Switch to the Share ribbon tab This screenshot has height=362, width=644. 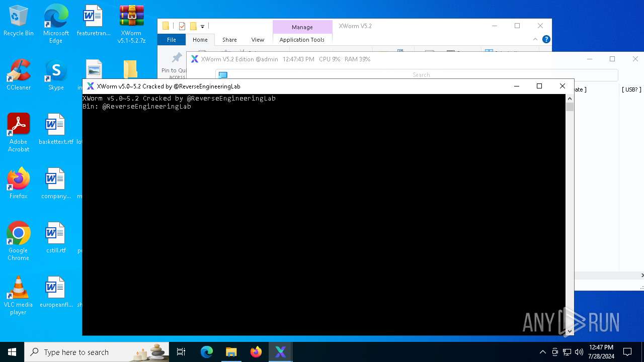tap(229, 40)
